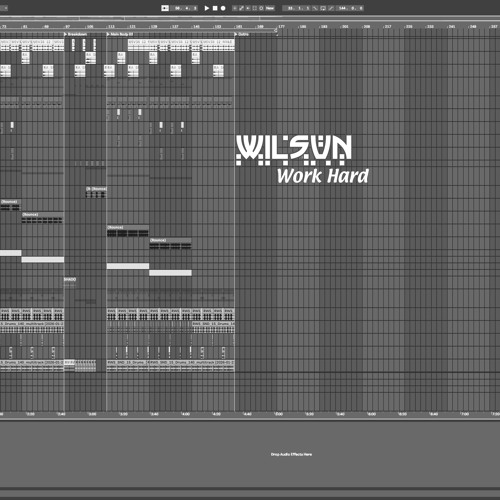500x500 pixels.
Task: Click the loop length field
Action: point(349,8)
